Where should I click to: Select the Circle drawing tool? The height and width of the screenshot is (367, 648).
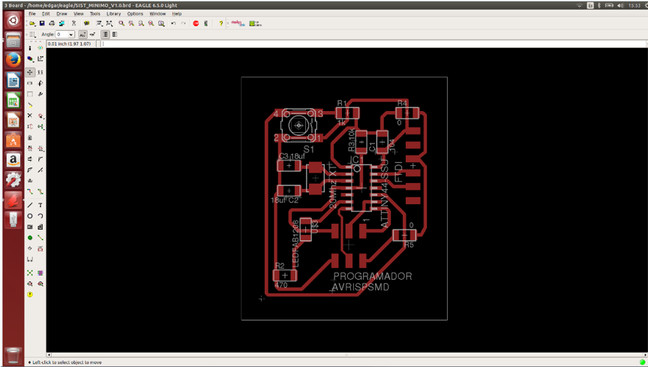(30, 216)
